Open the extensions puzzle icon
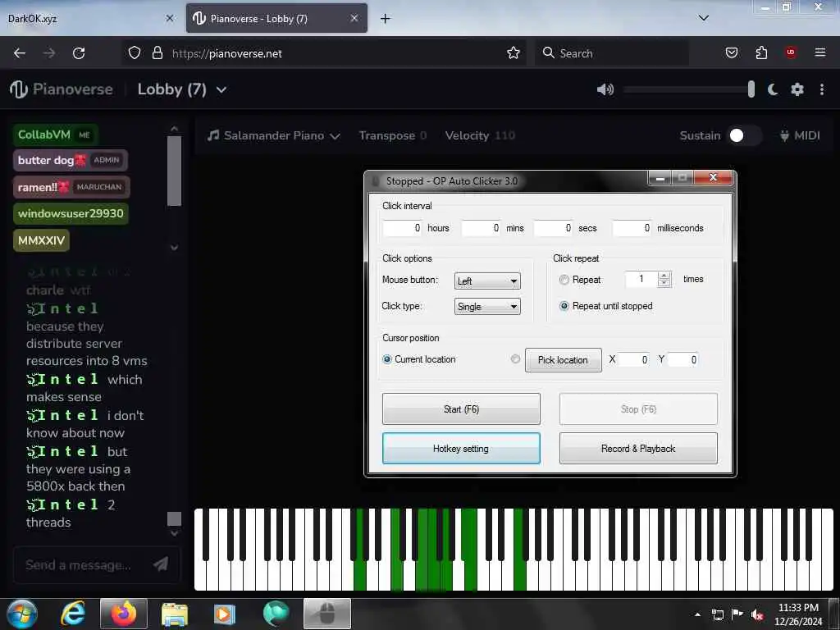The height and width of the screenshot is (630, 840). tap(761, 53)
